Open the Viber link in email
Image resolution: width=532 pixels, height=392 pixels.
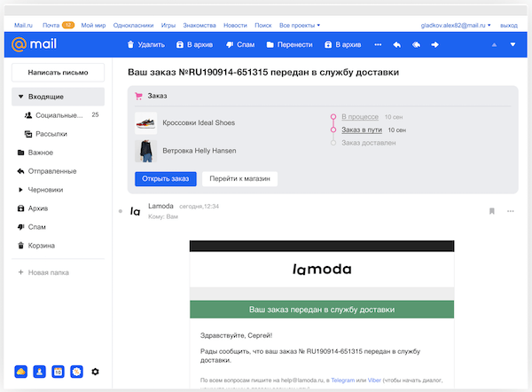point(374,380)
